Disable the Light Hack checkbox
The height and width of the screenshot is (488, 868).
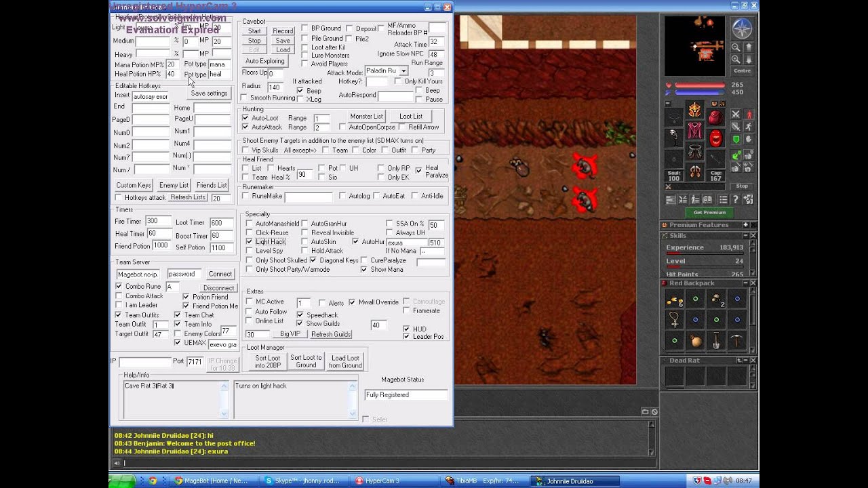coord(249,241)
